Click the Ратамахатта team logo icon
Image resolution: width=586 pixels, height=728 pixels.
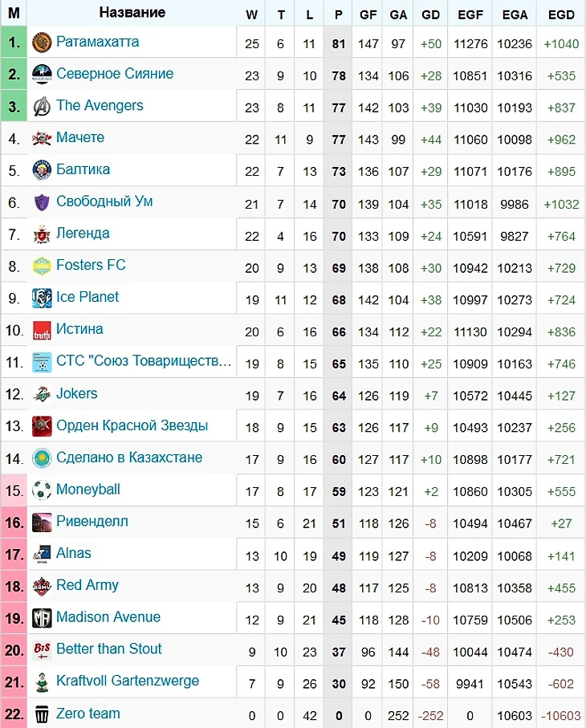click(x=42, y=43)
